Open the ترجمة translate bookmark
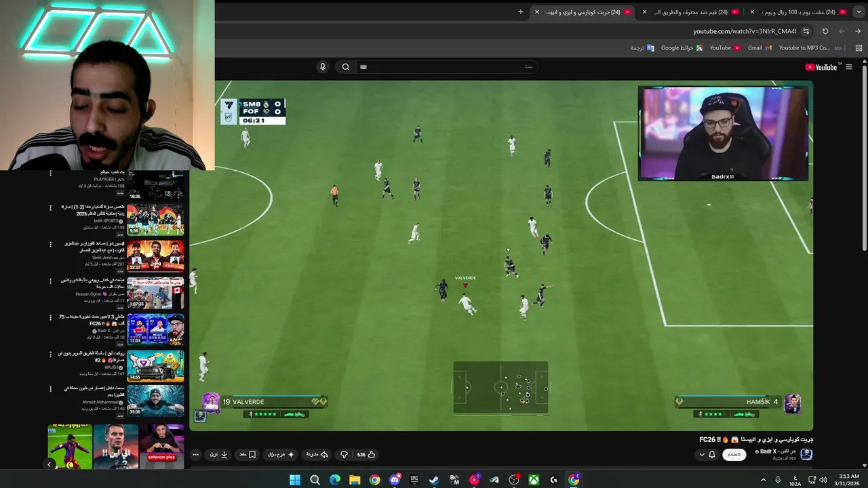Screen dimensions: 868x488 [642, 48]
